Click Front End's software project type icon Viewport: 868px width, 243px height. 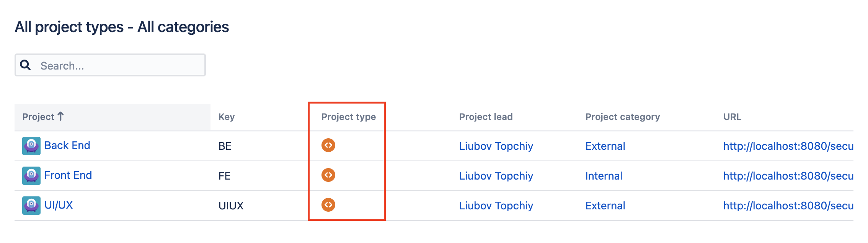(328, 175)
